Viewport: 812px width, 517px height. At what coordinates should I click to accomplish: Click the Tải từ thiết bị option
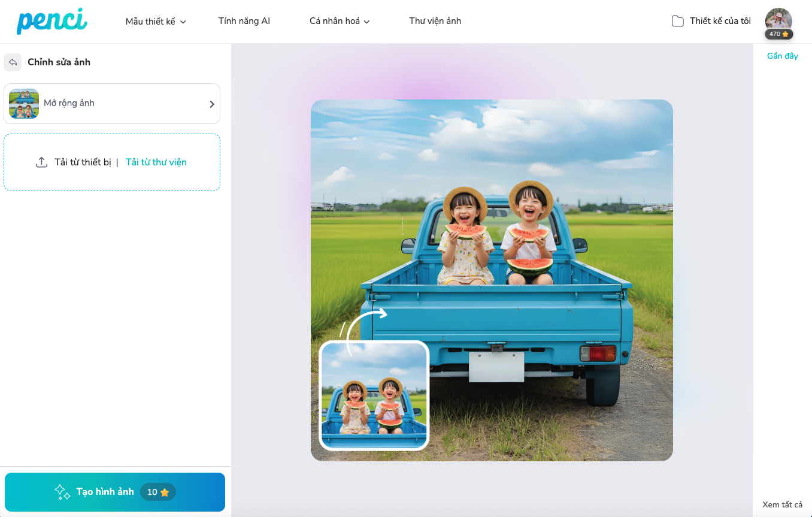(83, 162)
